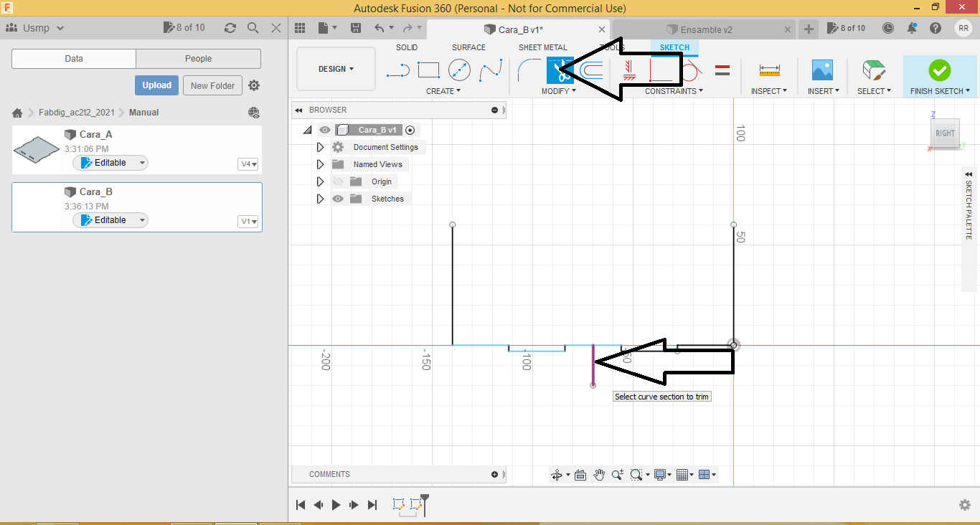This screenshot has height=525, width=980.
Task: Select the Circle sketch tool
Action: click(x=459, y=70)
